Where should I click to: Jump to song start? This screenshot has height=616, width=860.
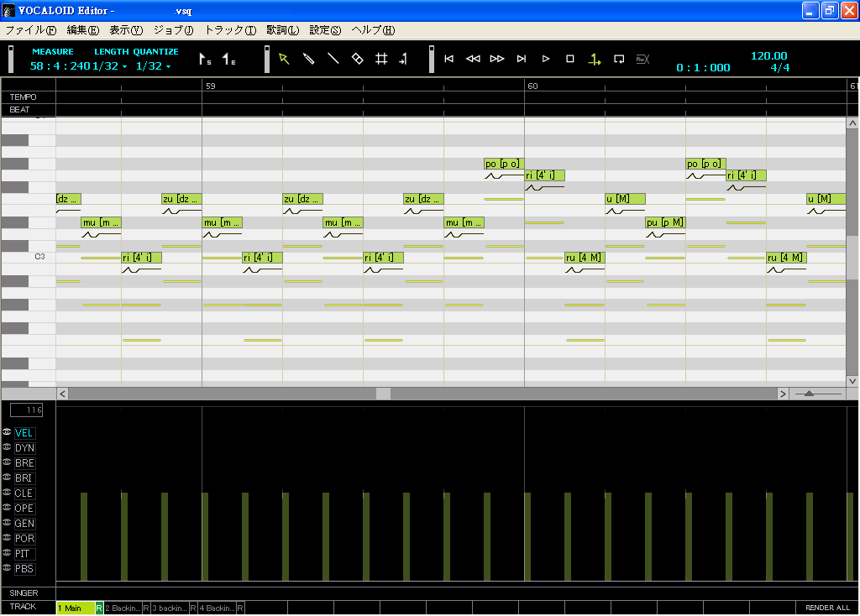(x=448, y=59)
